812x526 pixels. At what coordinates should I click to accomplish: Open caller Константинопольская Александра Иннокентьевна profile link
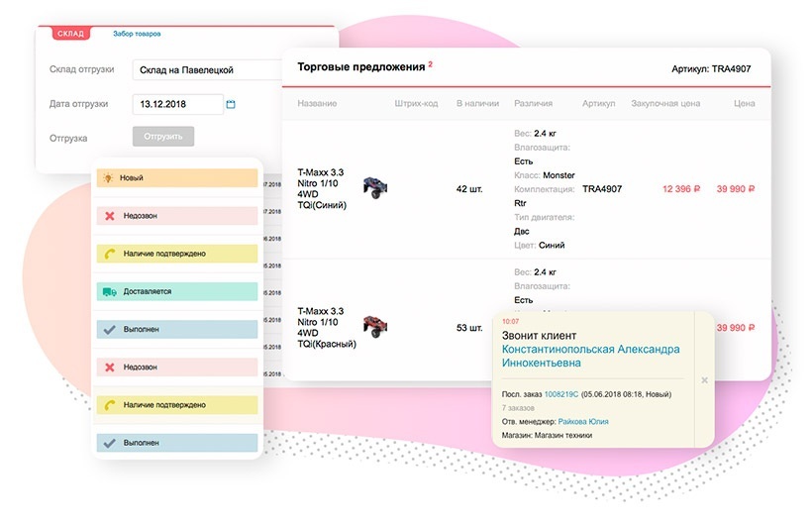point(590,356)
